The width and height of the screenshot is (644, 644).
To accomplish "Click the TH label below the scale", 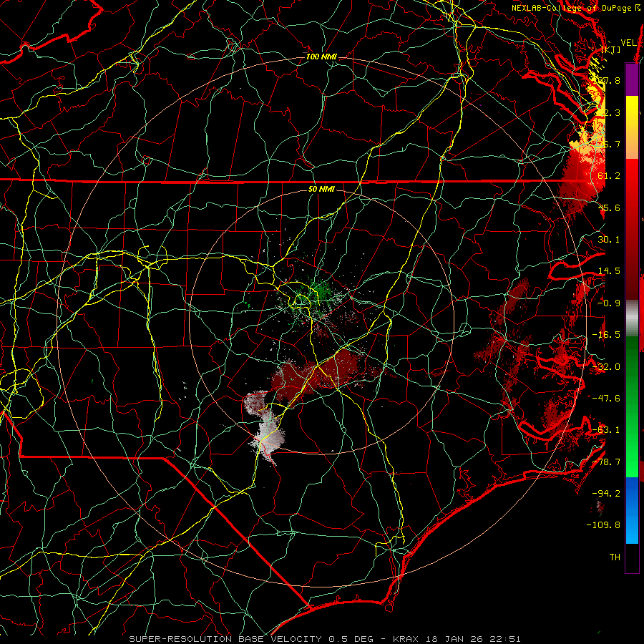I will point(615,557).
